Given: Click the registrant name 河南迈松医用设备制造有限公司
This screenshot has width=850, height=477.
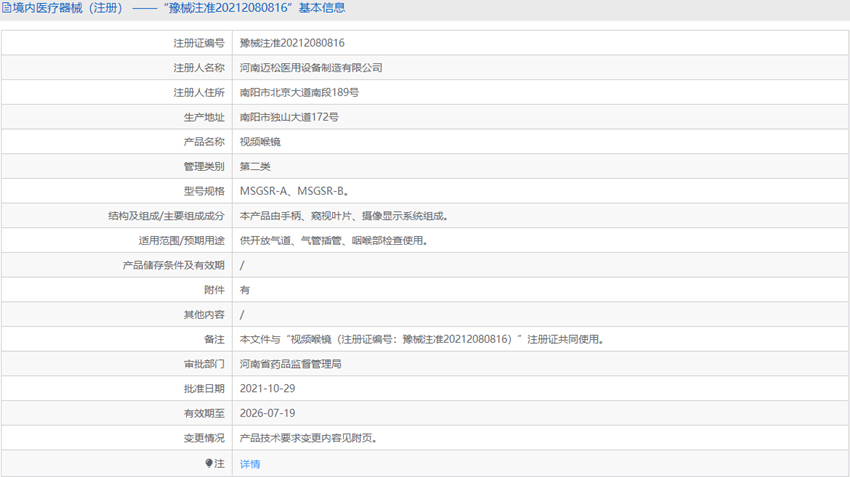Looking at the screenshot, I should [x=311, y=68].
